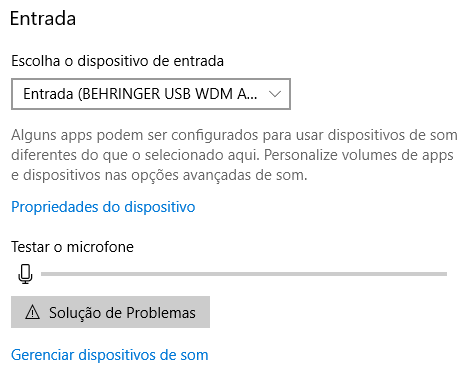Click the Personalize volumes de apps sentence
This screenshot has width=464, height=374.
pos(359,155)
